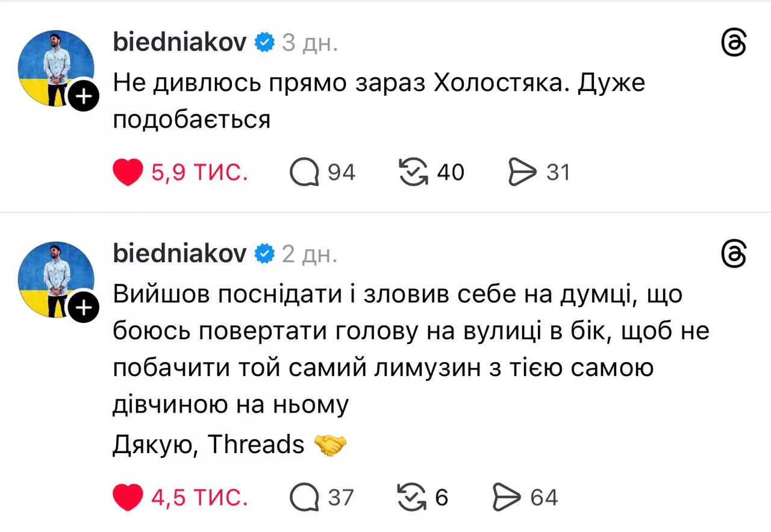Share the second post with 64 shares
Screen dimensions: 771x532
(x=507, y=498)
